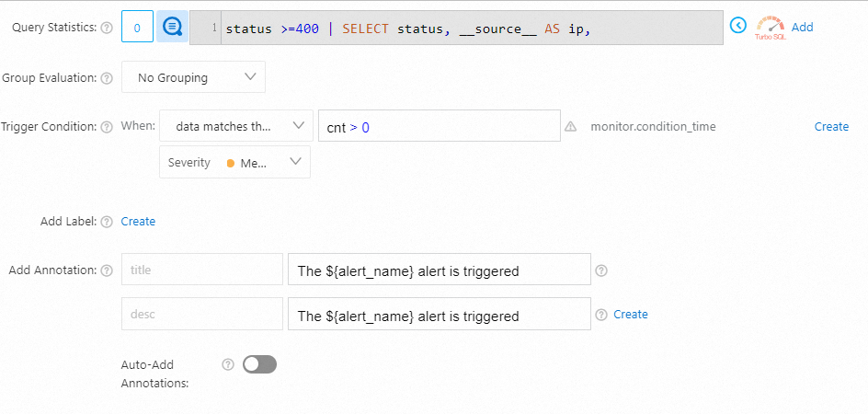Click the circled left-arrow icon beside query
Screen dimensions: 868x414
[738, 25]
